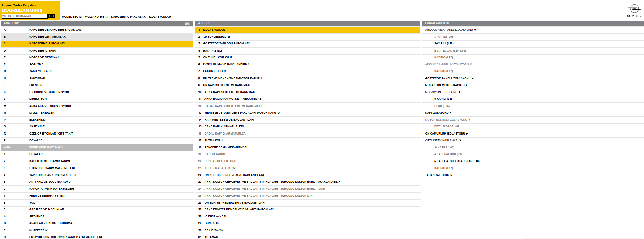The height and width of the screenshot is (239, 644).
Task: Expand KAPI IZOLATORU entry
Action: [x=438, y=113]
